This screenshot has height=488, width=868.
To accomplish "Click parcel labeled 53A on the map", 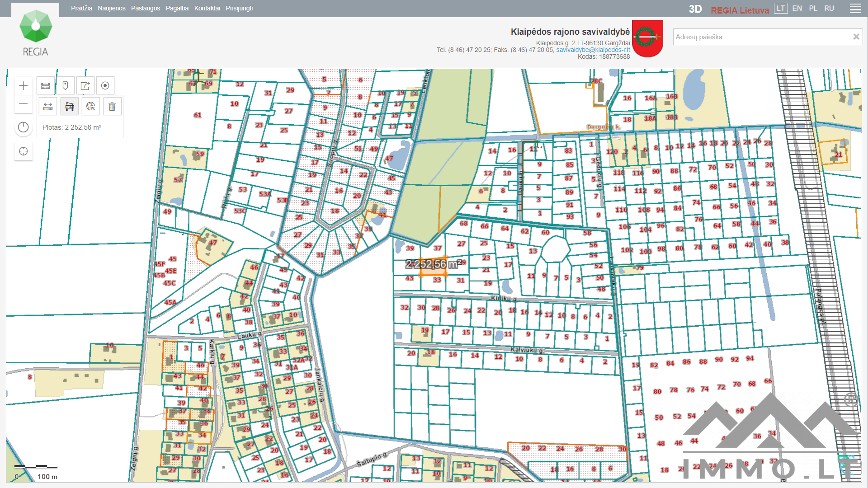I will click(265, 194).
